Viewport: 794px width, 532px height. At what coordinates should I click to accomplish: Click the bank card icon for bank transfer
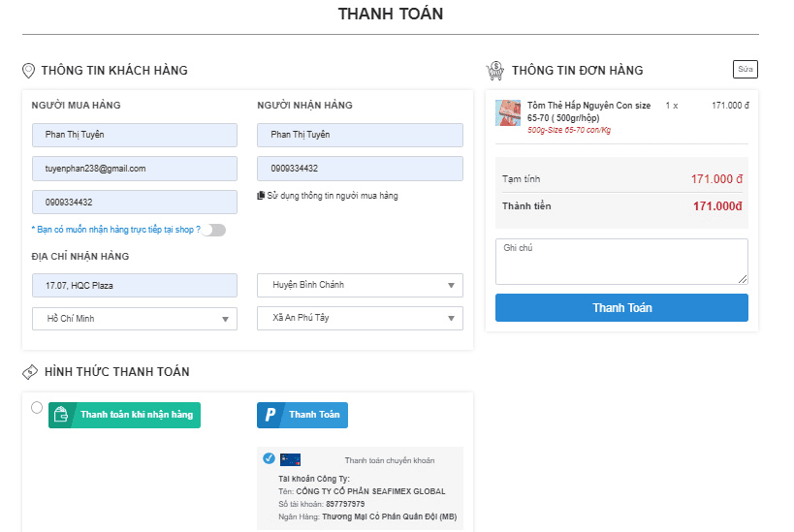coord(290,459)
